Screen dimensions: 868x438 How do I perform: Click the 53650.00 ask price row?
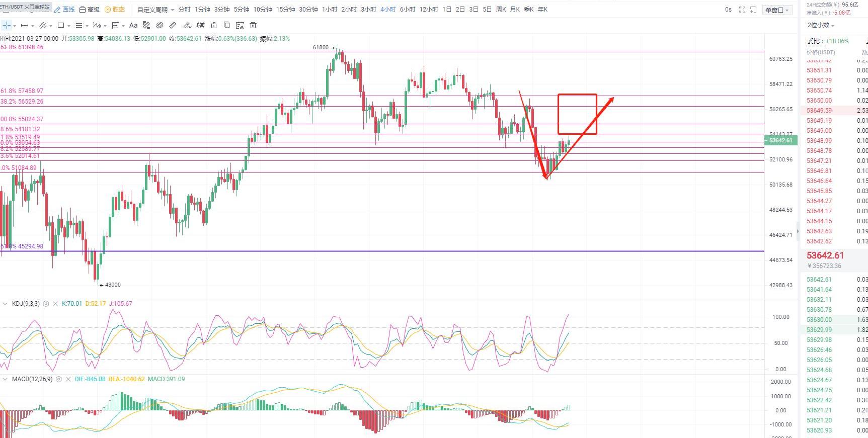click(820, 101)
